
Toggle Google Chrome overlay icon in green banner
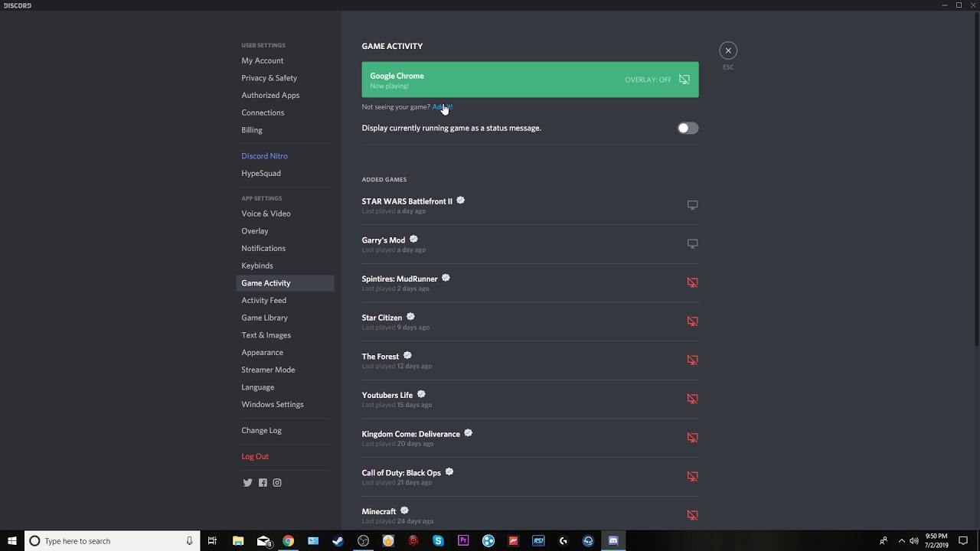684,80
